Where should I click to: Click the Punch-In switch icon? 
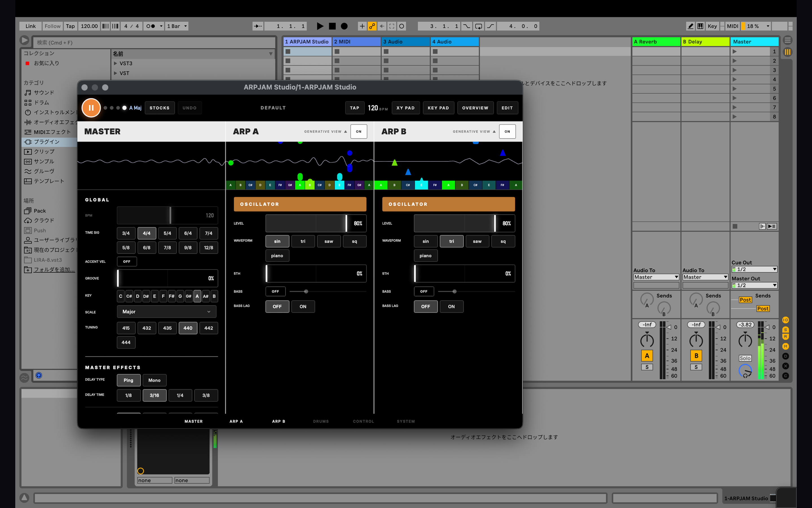(466, 26)
